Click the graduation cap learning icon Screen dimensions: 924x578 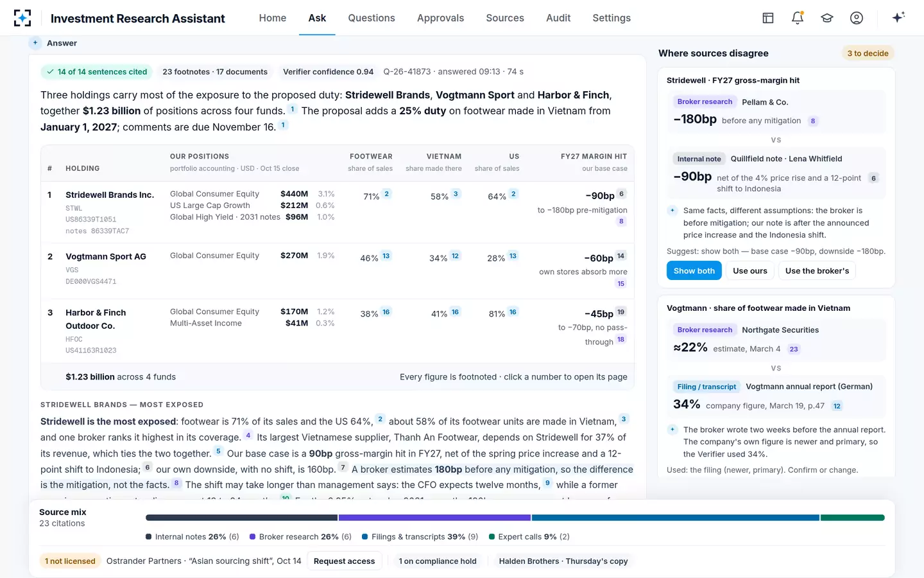[827, 18]
